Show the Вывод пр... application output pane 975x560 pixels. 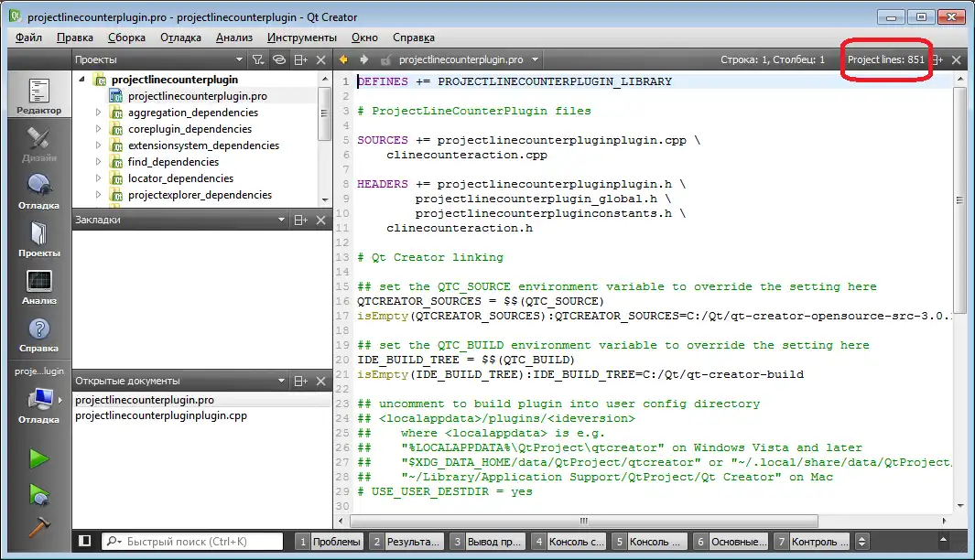point(487,542)
